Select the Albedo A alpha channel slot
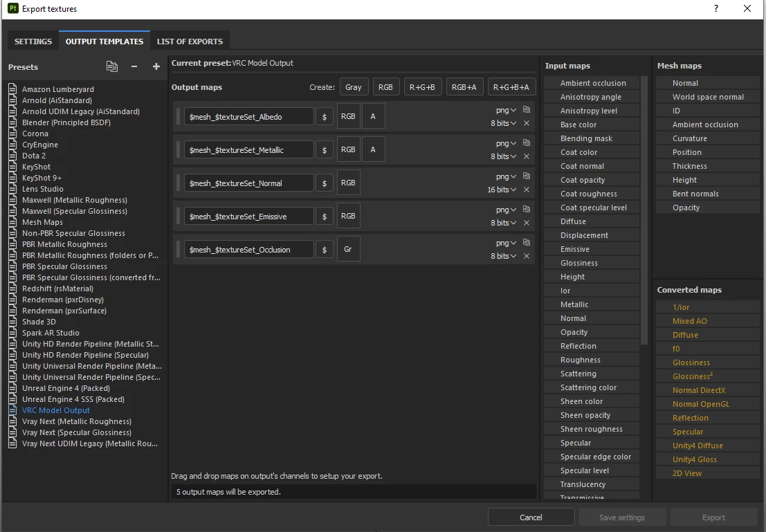Screen dimensions: 766x532 click(x=373, y=116)
